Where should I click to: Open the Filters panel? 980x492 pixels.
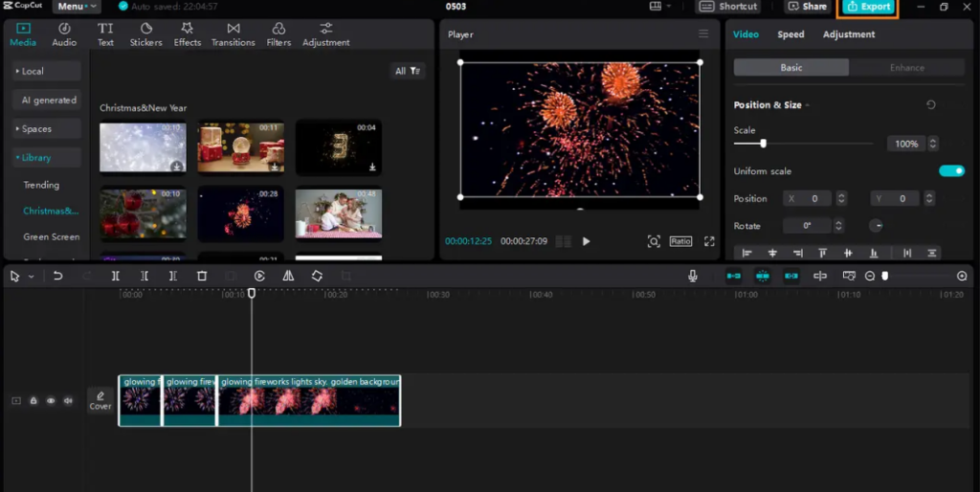tap(278, 35)
